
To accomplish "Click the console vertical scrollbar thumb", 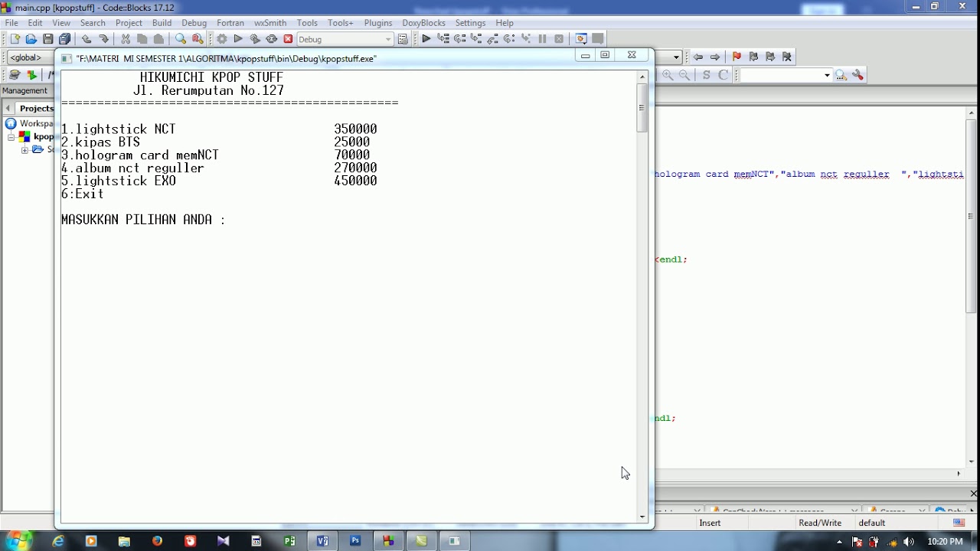I will [642, 107].
